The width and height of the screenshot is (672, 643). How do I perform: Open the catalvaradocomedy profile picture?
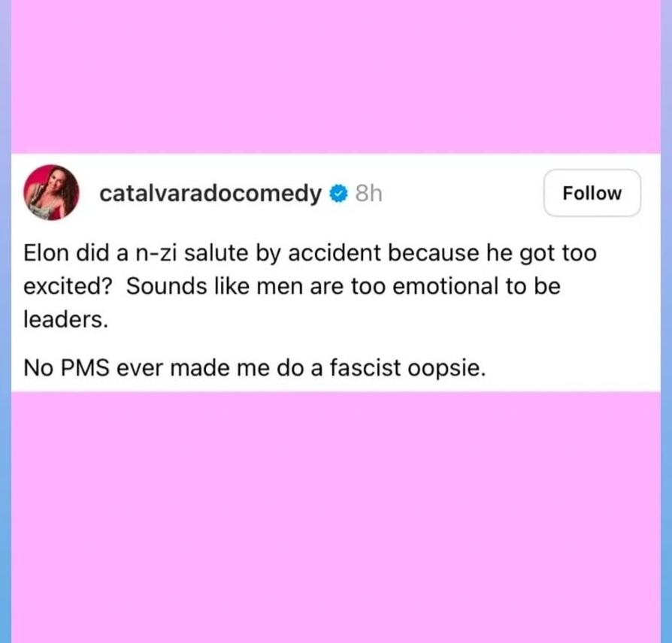click(x=51, y=192)
